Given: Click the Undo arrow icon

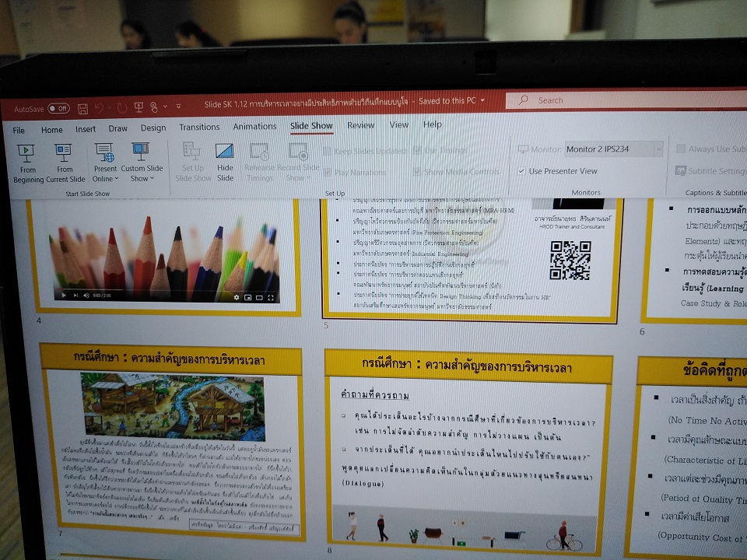Looking at the screenshot, I should [x=99, y=109].
